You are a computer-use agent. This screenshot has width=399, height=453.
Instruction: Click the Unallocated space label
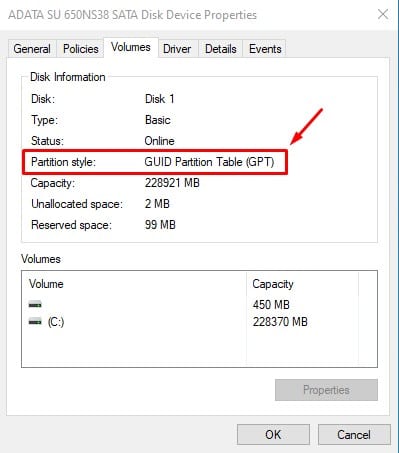77,204
